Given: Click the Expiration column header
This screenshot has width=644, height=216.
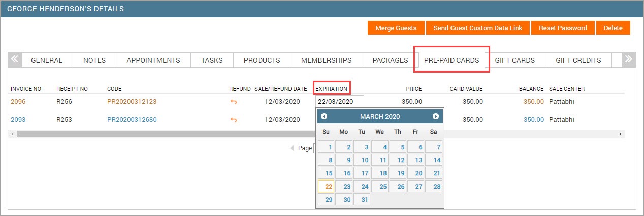Looking at the screenshot, I should pos(332,89).
